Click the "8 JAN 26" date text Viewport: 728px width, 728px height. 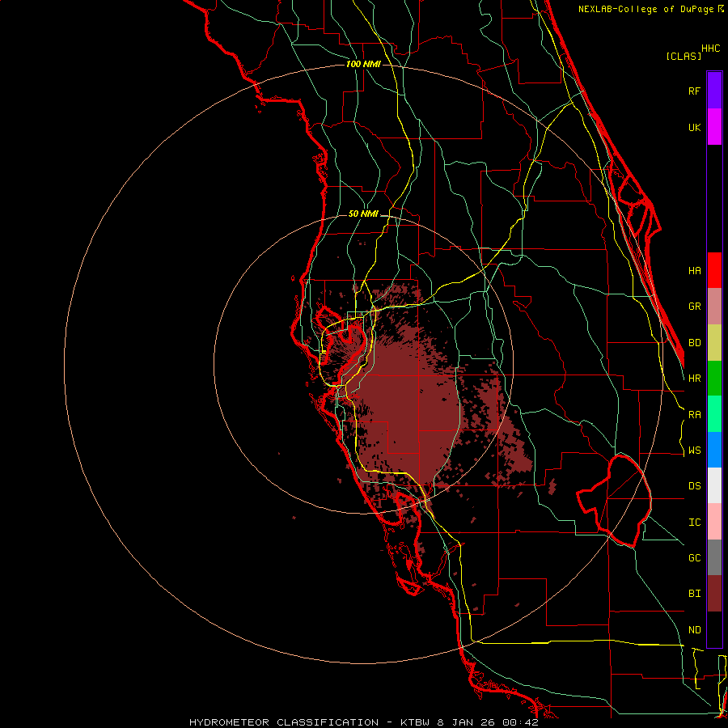(x=468, y=722)
